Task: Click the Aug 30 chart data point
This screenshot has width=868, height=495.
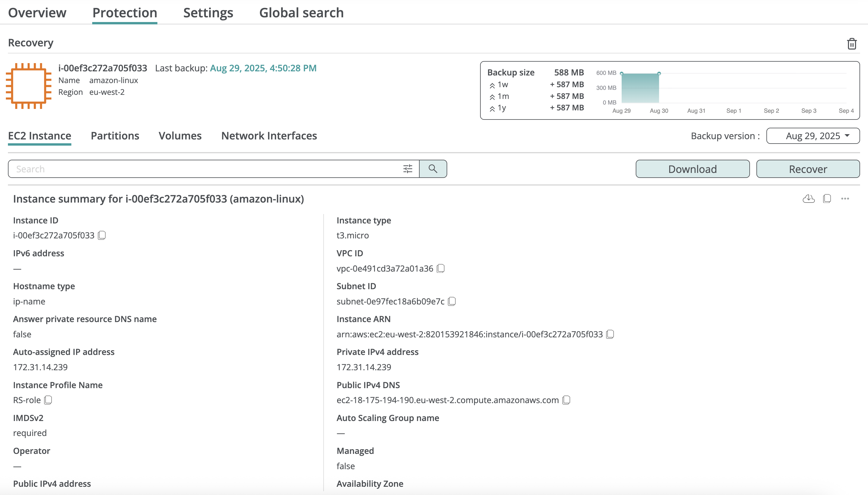Action: coord(659,74)
